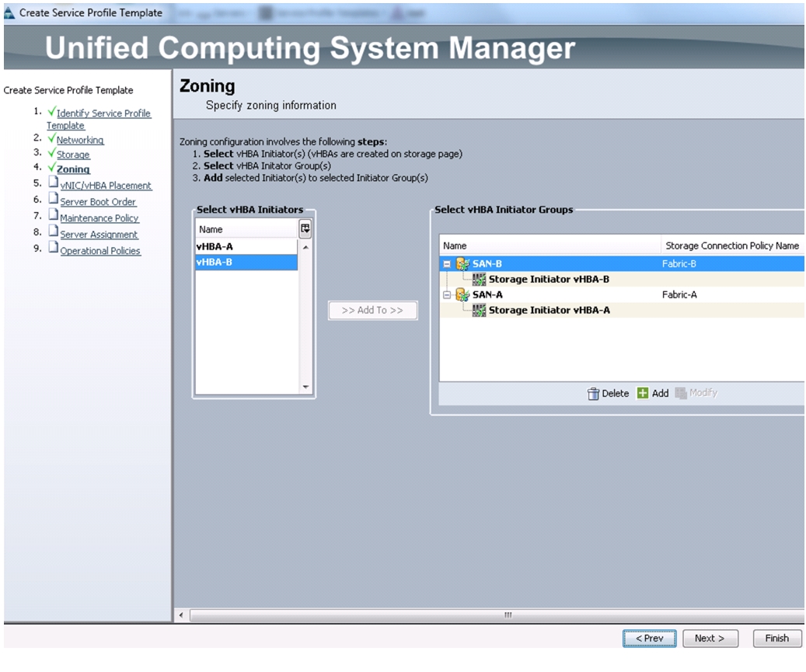Image resolution: width=806 pixels, height=672 pixels.
Task: Click the greyed Modify icon
Action: (x=681, y=393)
